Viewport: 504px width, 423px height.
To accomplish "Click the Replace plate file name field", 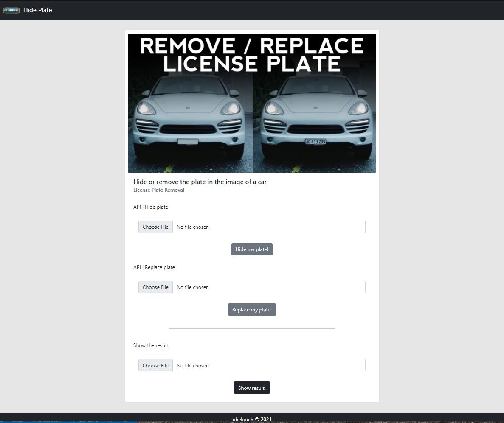I will [x=268, y=287].
